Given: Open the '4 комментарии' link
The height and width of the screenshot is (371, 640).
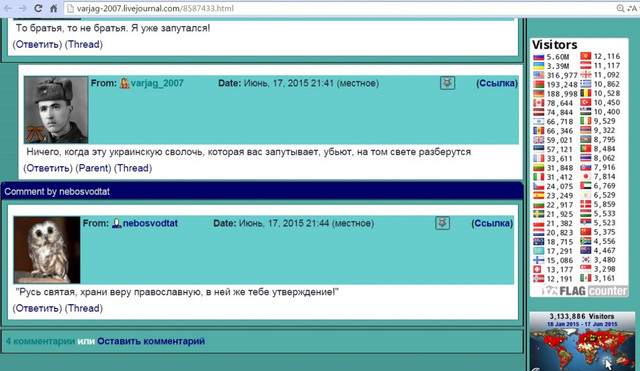Looking at the screenshot, I should pos(40,341).
